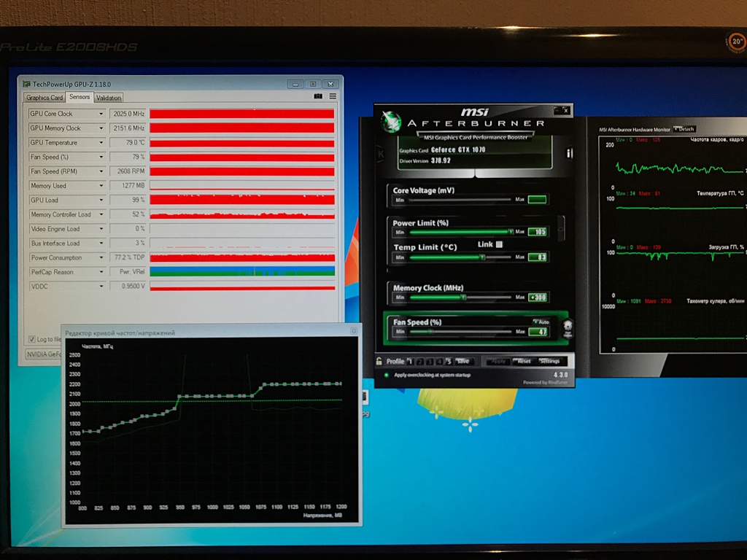Click the 2608 RPM fan speed value
The image size is (747, 560).
(x=128, y=171)
